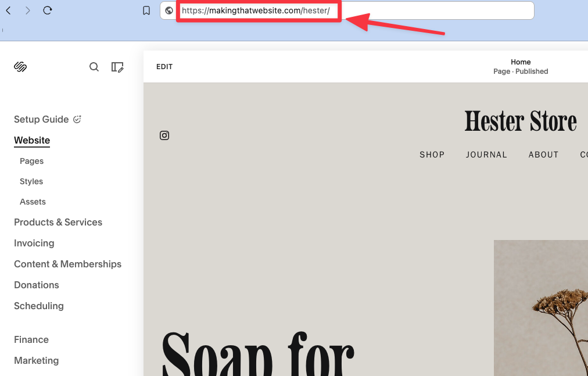Image resolution: width=588 pixels, height=376 pixels.
Task: Click the Home · Published page label
Action: point(521,66)
